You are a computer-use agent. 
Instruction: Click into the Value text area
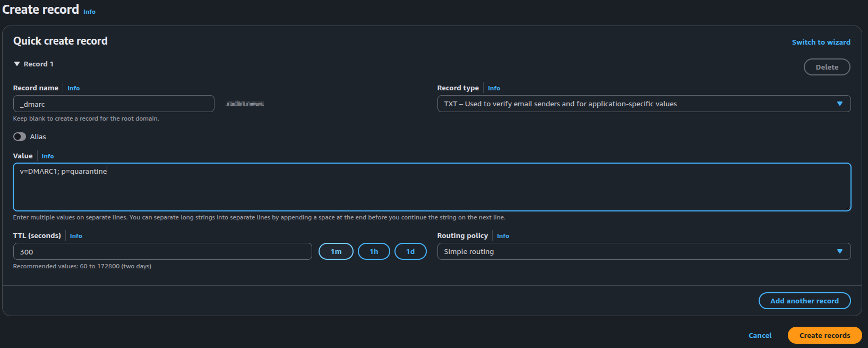(x=432, y=187)
